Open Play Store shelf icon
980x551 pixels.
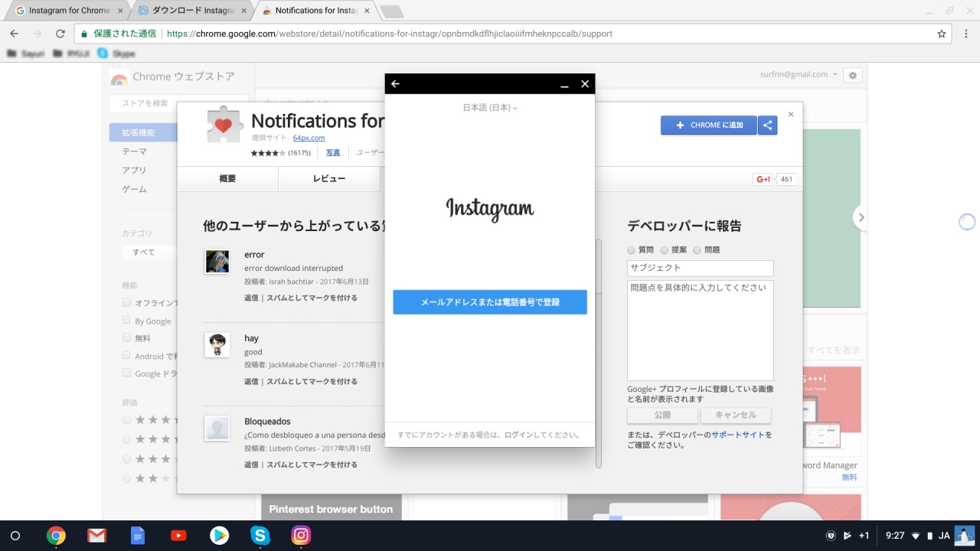click(x=219, y=536)
